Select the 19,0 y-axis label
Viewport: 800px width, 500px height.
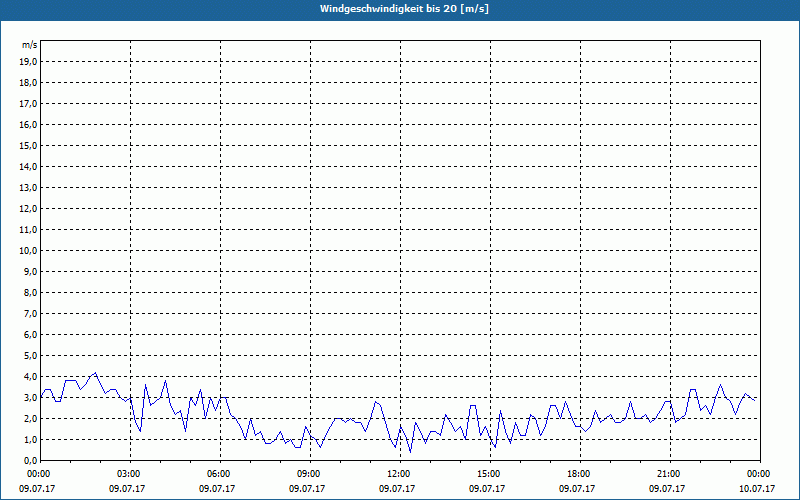click(28, 62)
